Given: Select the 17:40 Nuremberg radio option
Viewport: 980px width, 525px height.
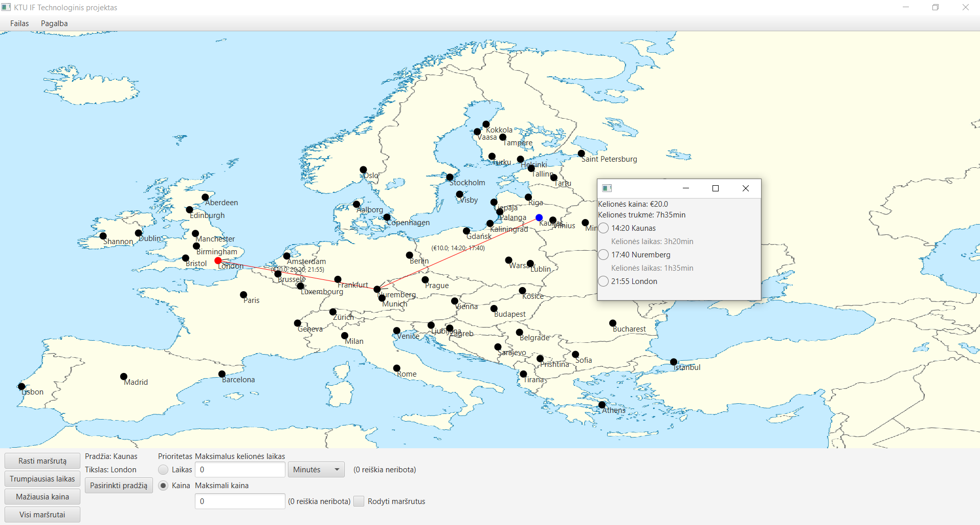Looking at the screenshot, I should (x=604, y=255).
